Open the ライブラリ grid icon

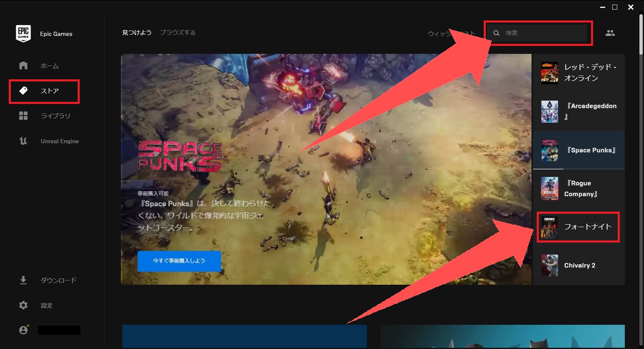[x=23, y=116]
